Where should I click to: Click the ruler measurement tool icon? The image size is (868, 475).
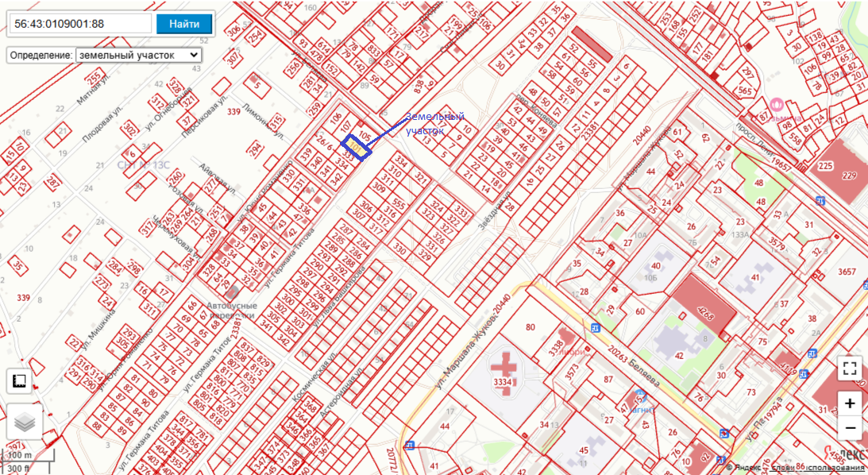tap(20, 381)
